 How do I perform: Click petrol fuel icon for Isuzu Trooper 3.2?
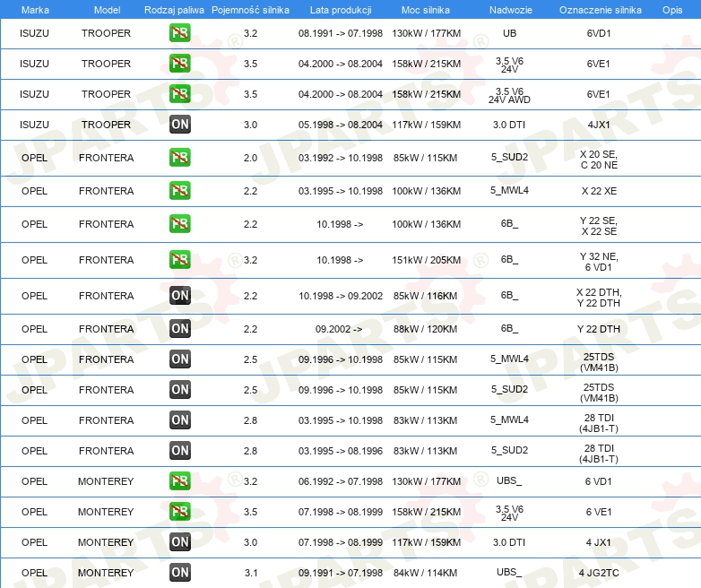(179, 32)
